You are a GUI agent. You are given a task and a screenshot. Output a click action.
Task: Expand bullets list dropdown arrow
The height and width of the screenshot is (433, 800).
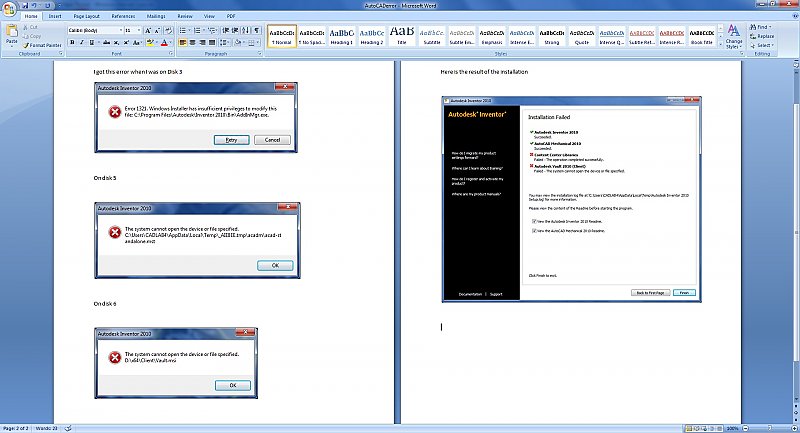189,31
